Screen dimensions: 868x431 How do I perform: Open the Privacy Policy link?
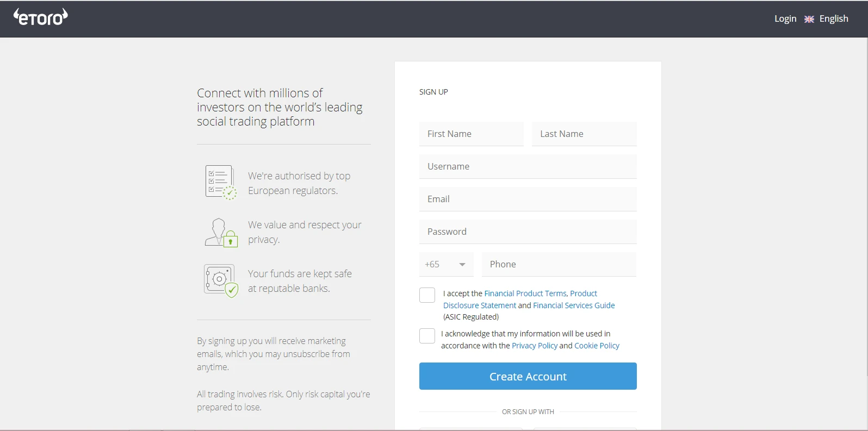coord(535,346)
